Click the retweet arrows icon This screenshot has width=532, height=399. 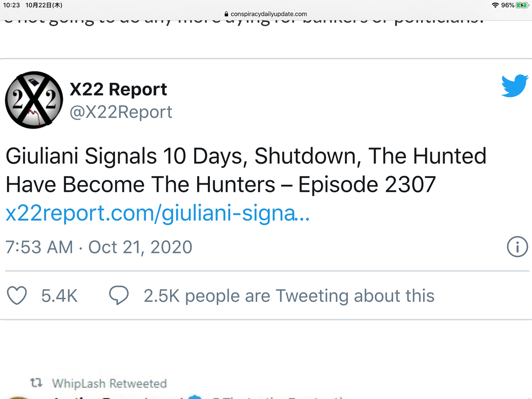click(37, 382)
